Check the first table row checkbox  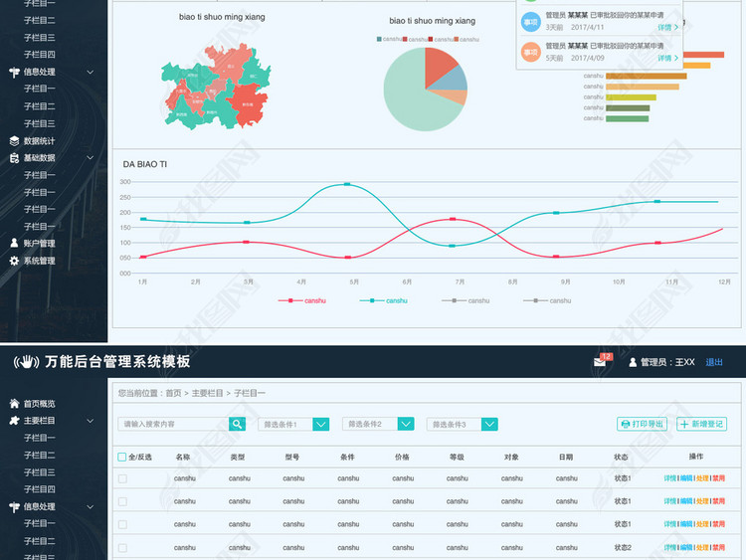(122, 478)
